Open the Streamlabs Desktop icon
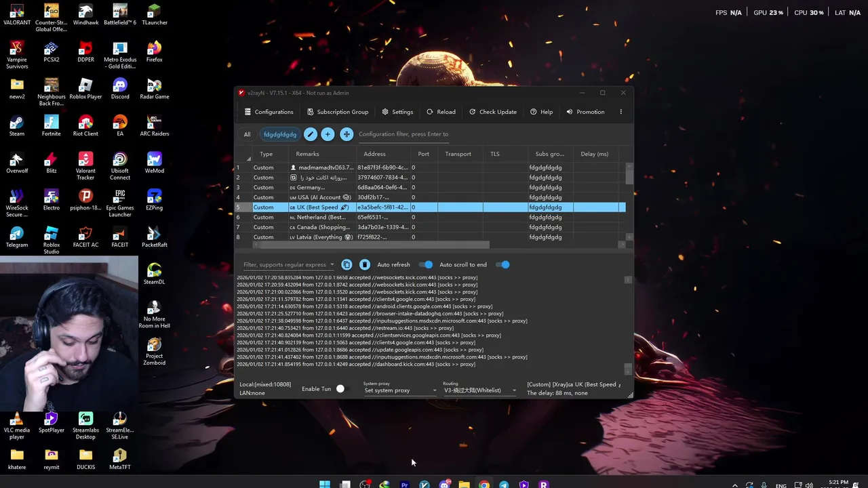The width and height of the screenshot is (868, 488). click(x=85, y=426)
